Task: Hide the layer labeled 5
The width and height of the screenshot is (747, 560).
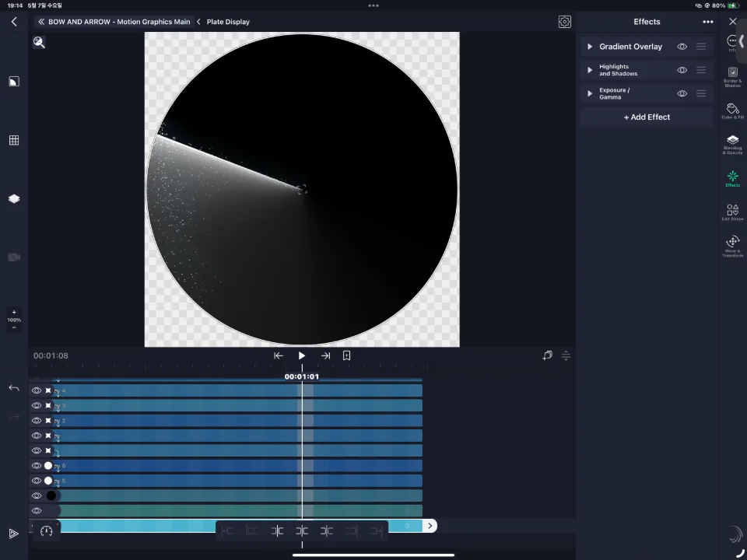Action: 37,481
